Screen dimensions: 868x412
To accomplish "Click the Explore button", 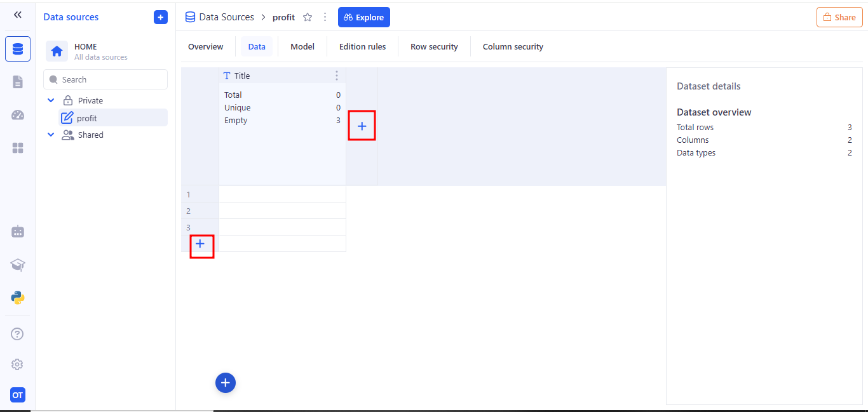I will click(364, 17).
